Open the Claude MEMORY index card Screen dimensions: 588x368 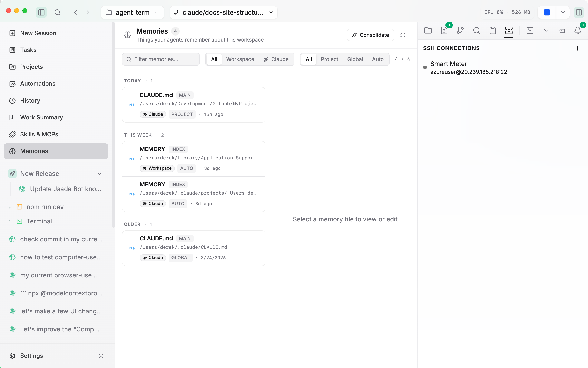click(x=194, y=194)
